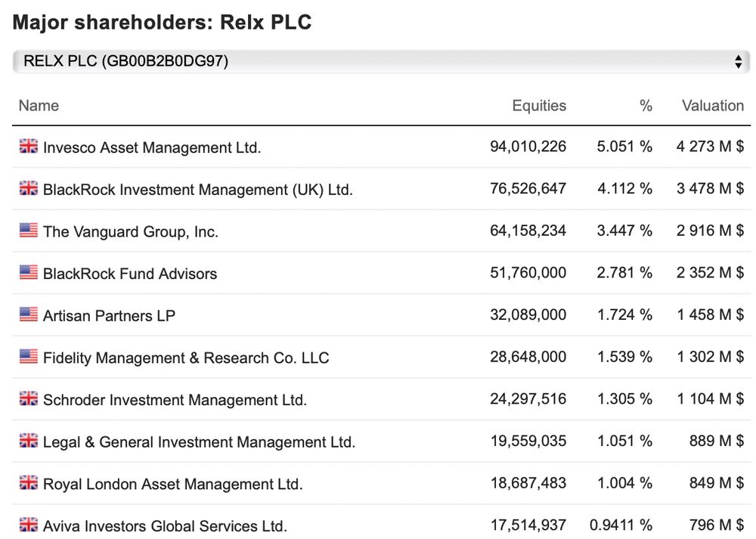Click the US flag beside The Vanguard Group

tap(29, 231)
